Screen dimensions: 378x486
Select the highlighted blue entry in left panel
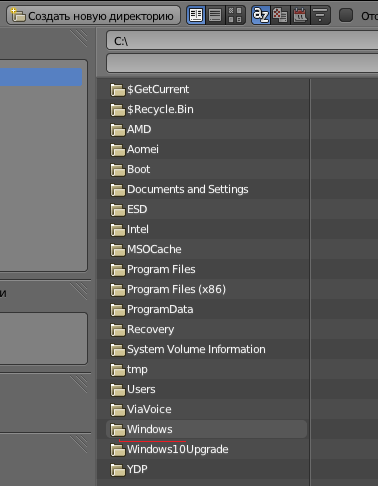tap(41, 77)
